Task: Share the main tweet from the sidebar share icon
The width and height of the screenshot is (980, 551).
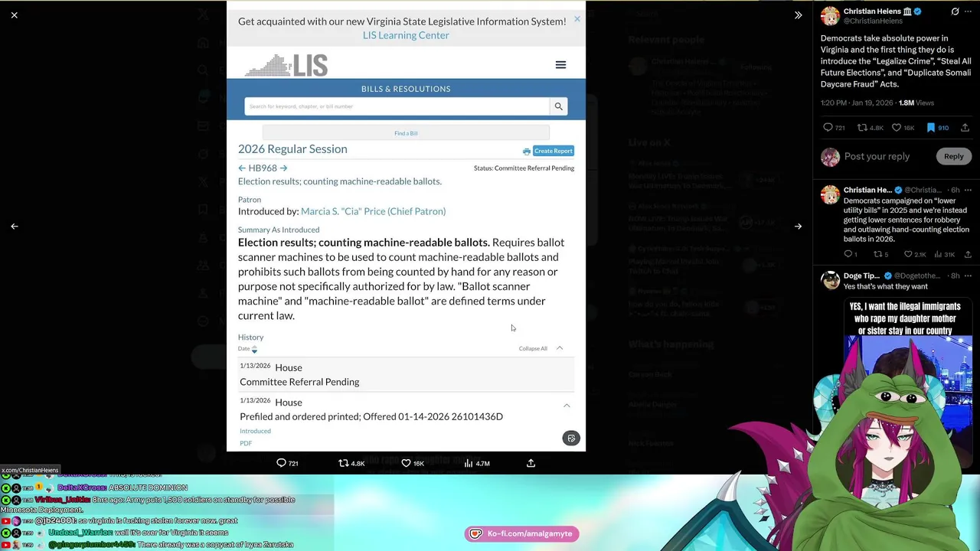Action: 965,128
